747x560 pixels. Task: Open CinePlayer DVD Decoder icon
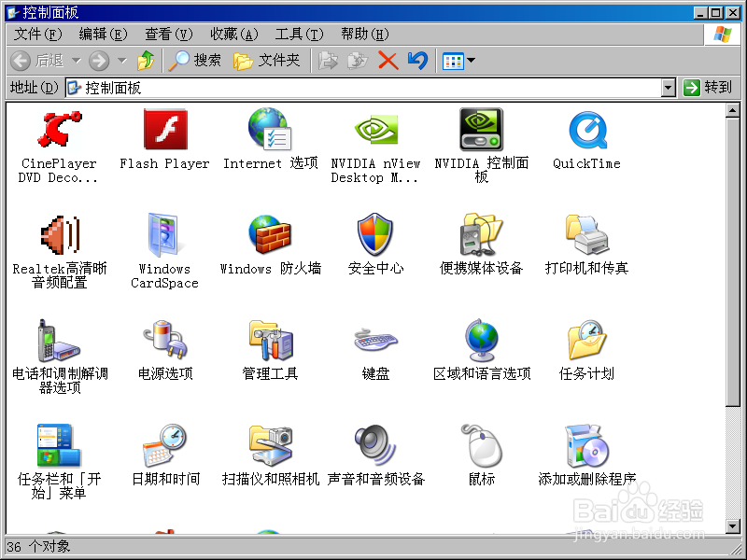pyautogui.click(x=60, y=129)
